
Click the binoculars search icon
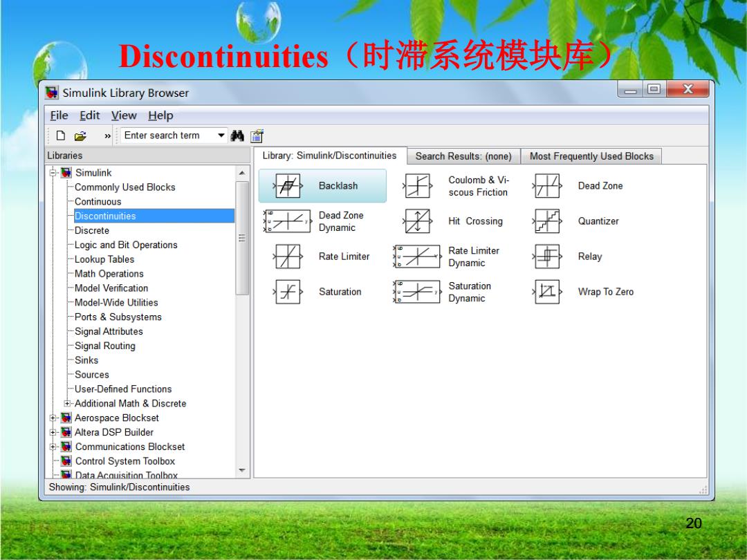click(237, 136)
